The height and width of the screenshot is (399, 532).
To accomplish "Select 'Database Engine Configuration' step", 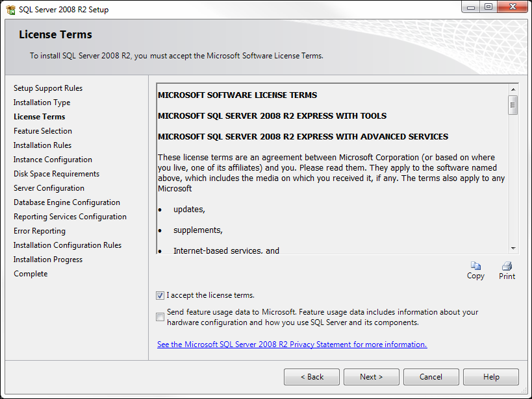I will pos(67,202).
